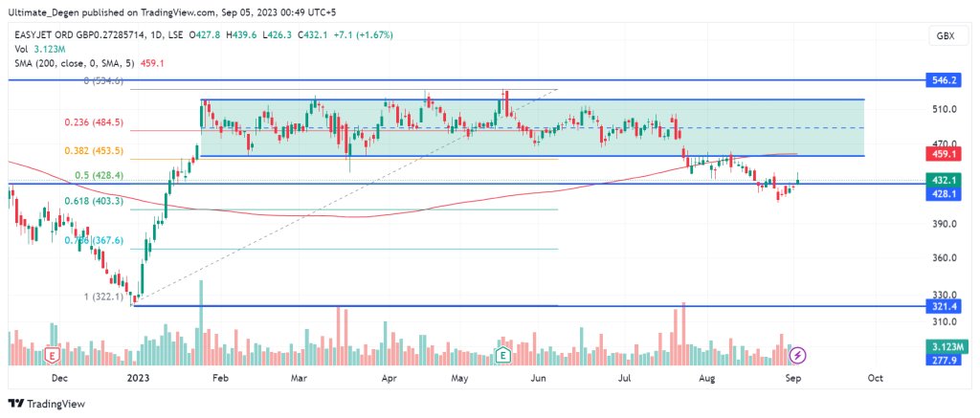
Task: Click the 330.0 price axis tick
Action: (x=945, y=295)
